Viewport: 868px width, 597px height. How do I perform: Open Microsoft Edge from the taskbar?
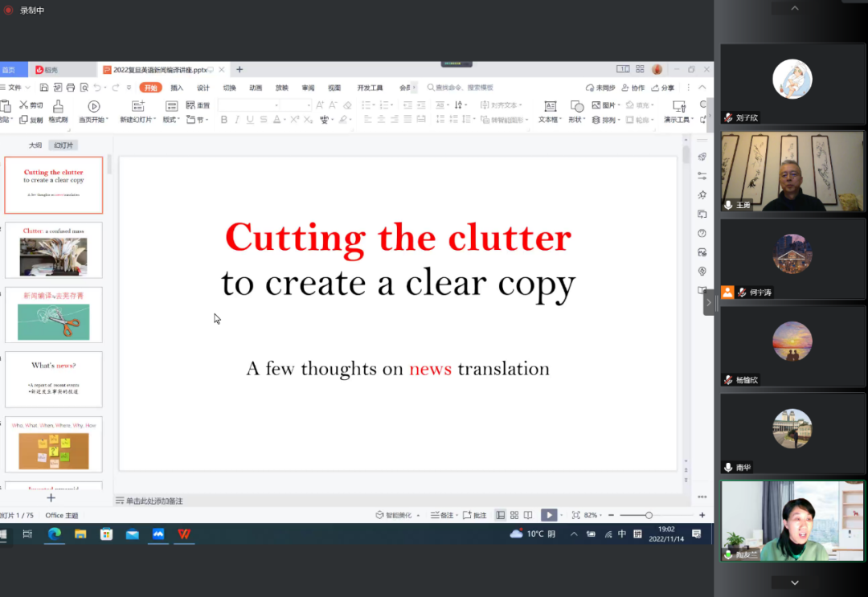tap(54, 534)
